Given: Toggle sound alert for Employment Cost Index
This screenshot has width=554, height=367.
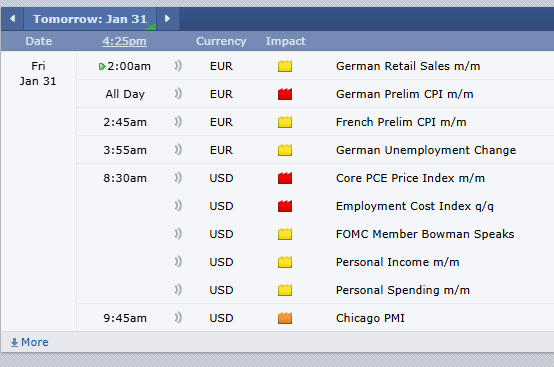Looking at the screenshot, I should point(178,206).
